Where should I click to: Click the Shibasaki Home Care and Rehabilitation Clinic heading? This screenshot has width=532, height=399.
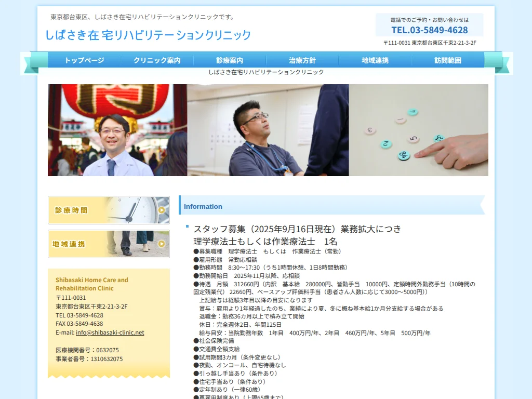click(x=92, y=284)
